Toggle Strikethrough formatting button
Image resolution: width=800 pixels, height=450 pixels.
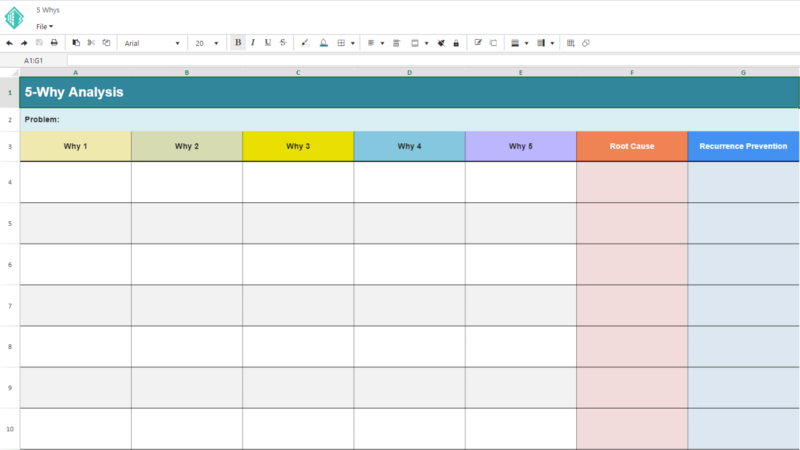point(283,43)
